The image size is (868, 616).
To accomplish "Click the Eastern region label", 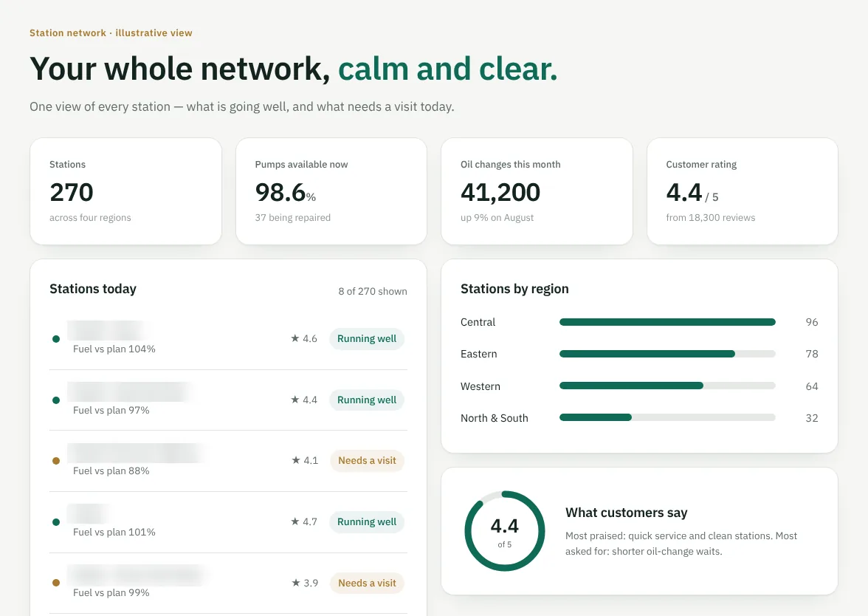I will tap(479, 354).
